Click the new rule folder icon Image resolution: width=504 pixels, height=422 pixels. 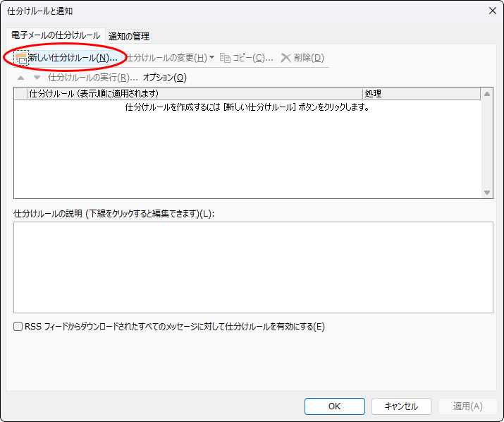21,58
